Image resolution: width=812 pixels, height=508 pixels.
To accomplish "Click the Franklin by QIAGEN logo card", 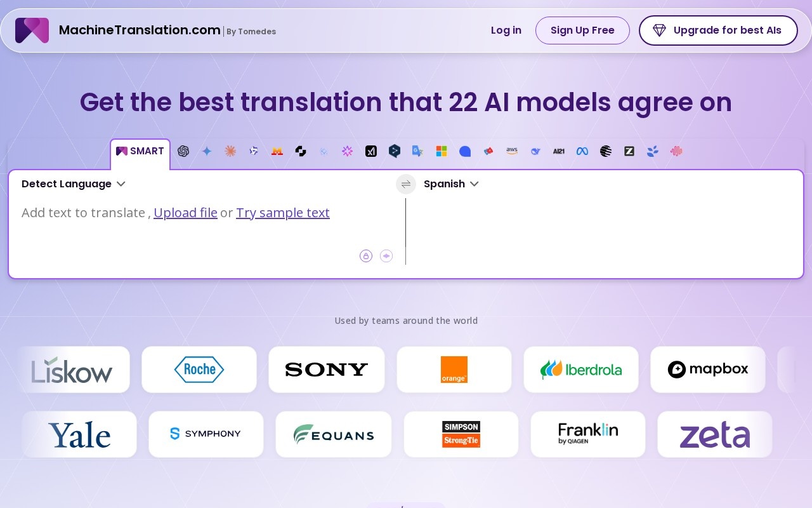I will 588,434.
